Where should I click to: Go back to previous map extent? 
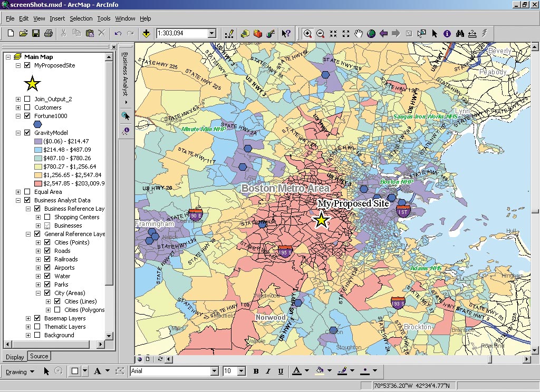[x=384, y=34]
